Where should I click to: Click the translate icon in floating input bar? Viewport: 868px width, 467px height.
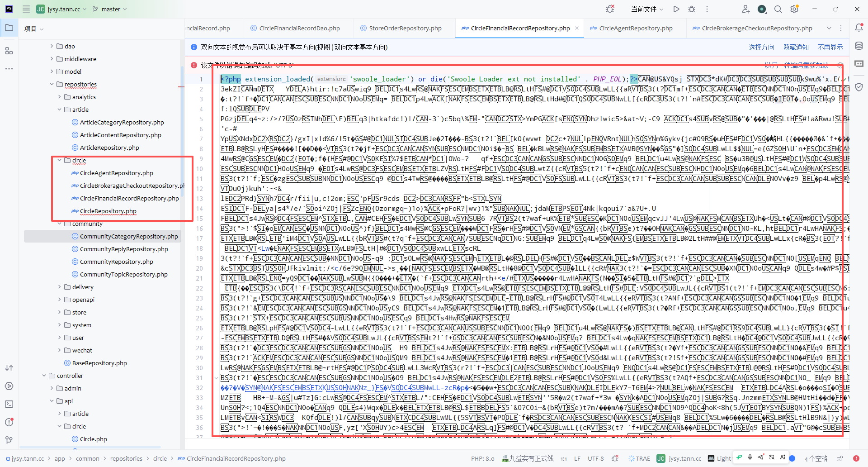(772, 457)
